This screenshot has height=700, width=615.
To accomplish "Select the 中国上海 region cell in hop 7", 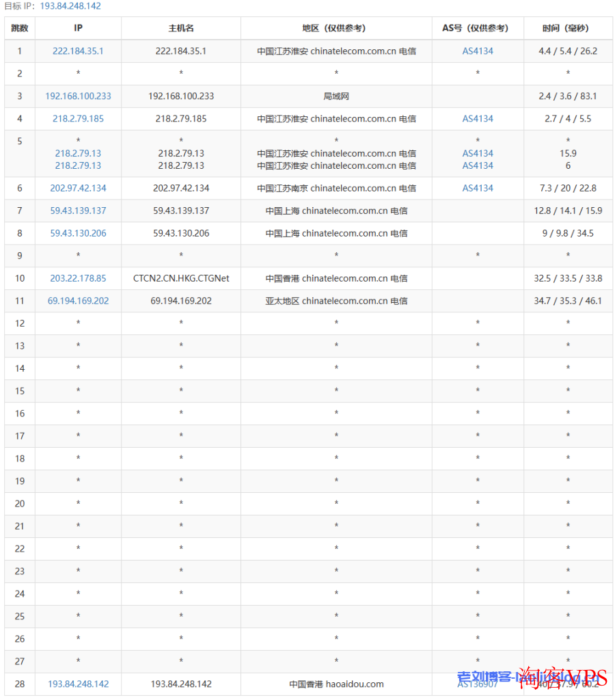I will click(x=336, y=211).
